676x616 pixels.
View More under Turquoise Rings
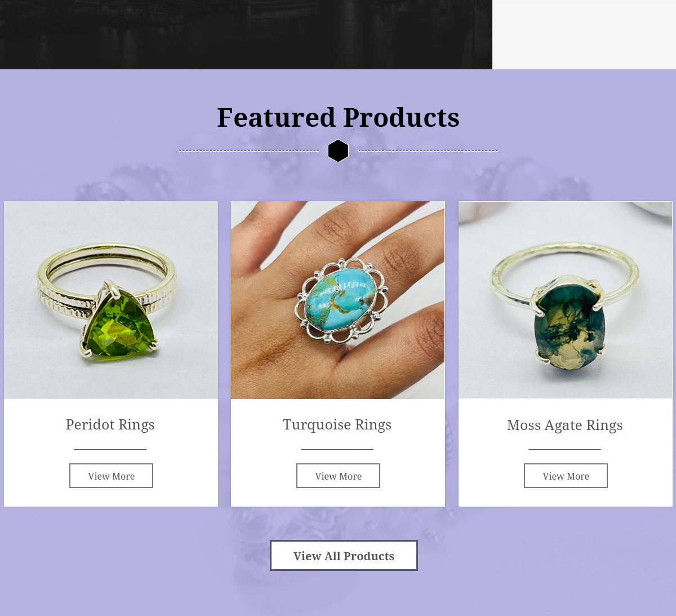pos(338,476)
